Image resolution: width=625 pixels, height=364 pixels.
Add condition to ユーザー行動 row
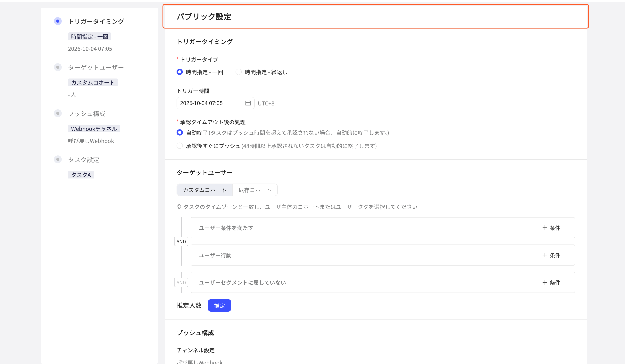coord(551,255)
